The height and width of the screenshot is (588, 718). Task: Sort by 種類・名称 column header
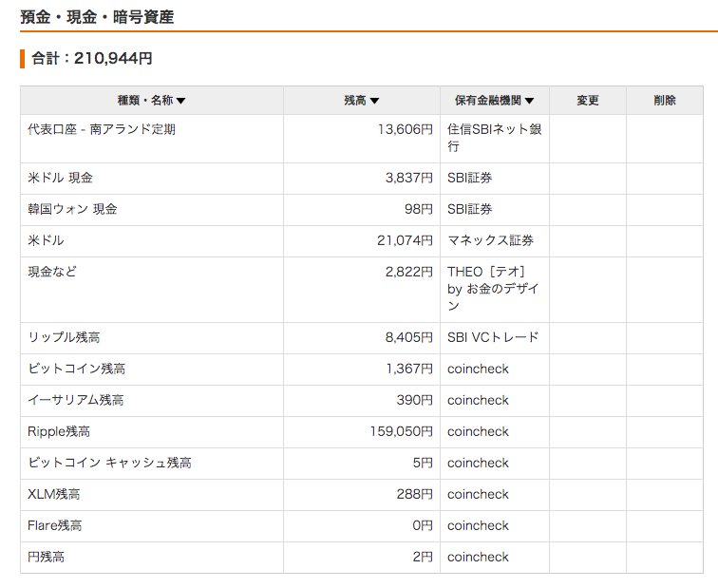click(x=152, y=101)
